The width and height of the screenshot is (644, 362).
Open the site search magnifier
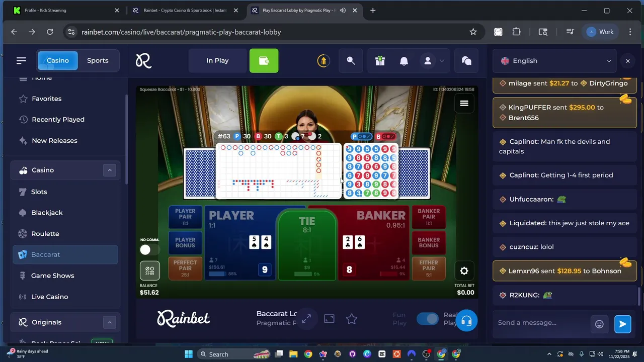pyautogui.click(x=351, y=61)
